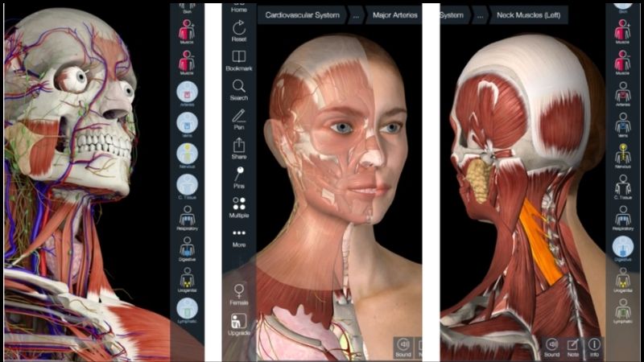Select the Neck Muscles (Left) breadcrumb
The height and width of the screenshot is (362, 644).
coord(529,15)
